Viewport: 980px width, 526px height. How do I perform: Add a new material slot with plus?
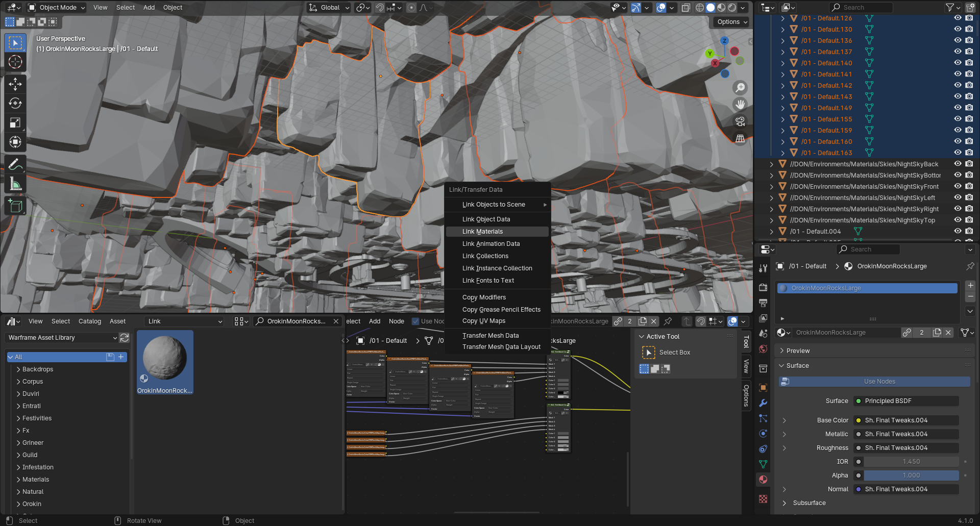pos(970,286)
